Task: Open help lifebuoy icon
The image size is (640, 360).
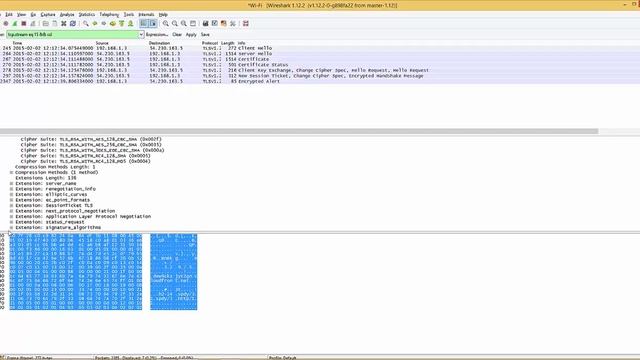Action: click(x=246, y=24)
